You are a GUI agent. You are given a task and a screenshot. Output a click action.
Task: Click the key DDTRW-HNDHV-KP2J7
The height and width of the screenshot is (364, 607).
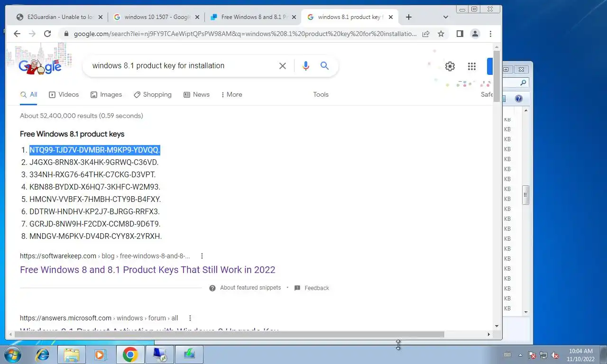coord(94,211)
